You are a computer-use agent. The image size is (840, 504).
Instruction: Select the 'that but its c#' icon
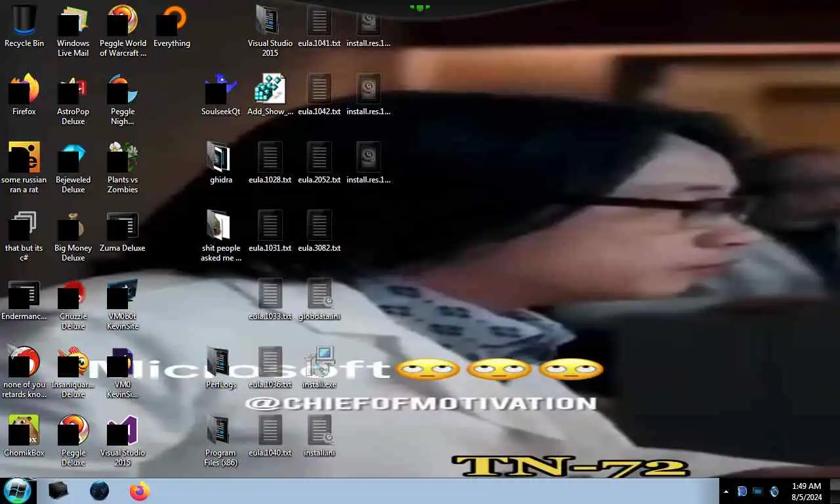point(24,236)
